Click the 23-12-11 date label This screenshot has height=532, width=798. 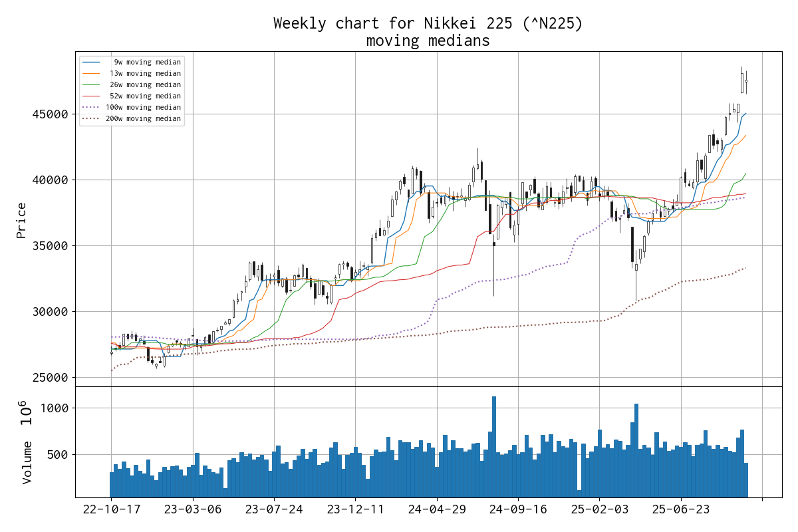pos(356,509)
